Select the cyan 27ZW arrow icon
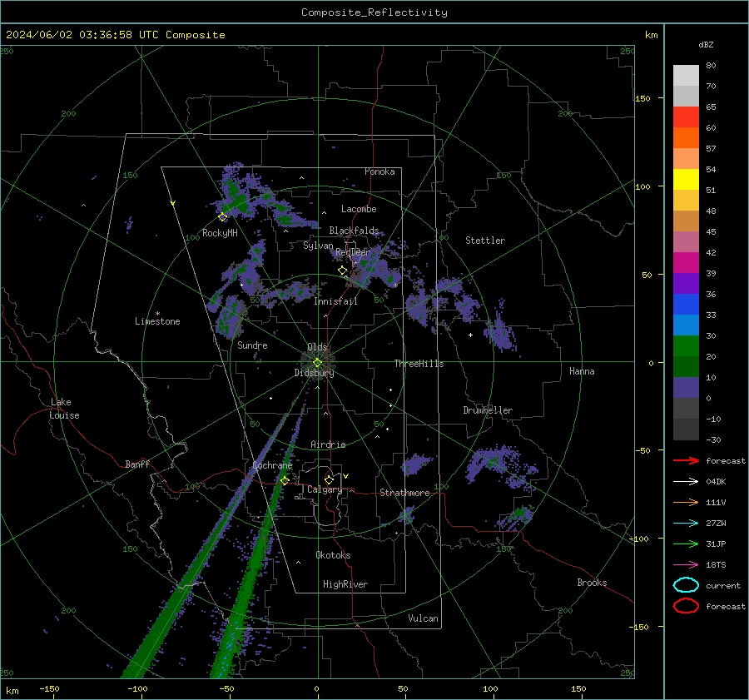The width and height of the screenshot is (749, 700). (686, 524)
